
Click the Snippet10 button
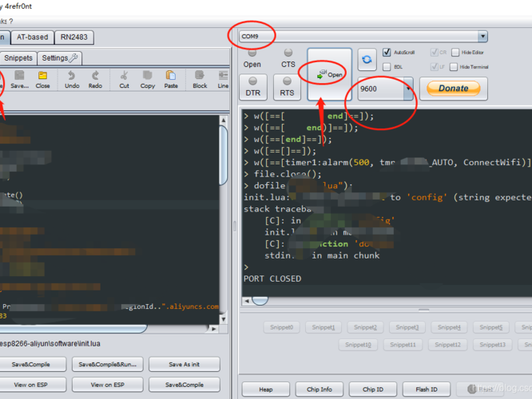point(358,345)
